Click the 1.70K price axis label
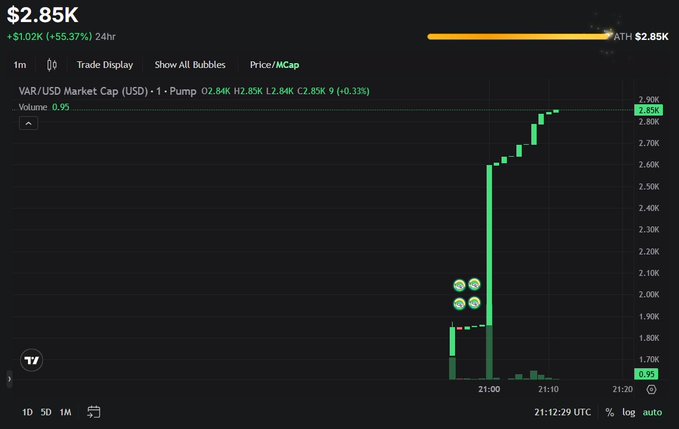The width and height of the screenshot is (679, 429). [x=649, y=359]
